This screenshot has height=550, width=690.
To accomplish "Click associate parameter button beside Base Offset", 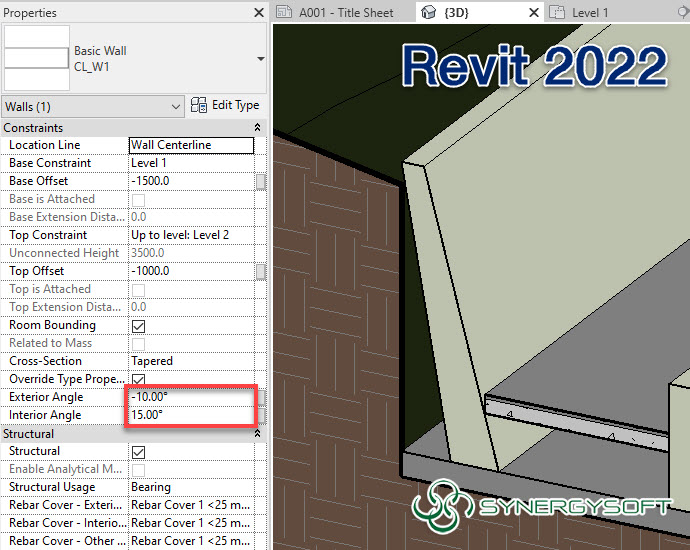I will click(x=261, y=181).
